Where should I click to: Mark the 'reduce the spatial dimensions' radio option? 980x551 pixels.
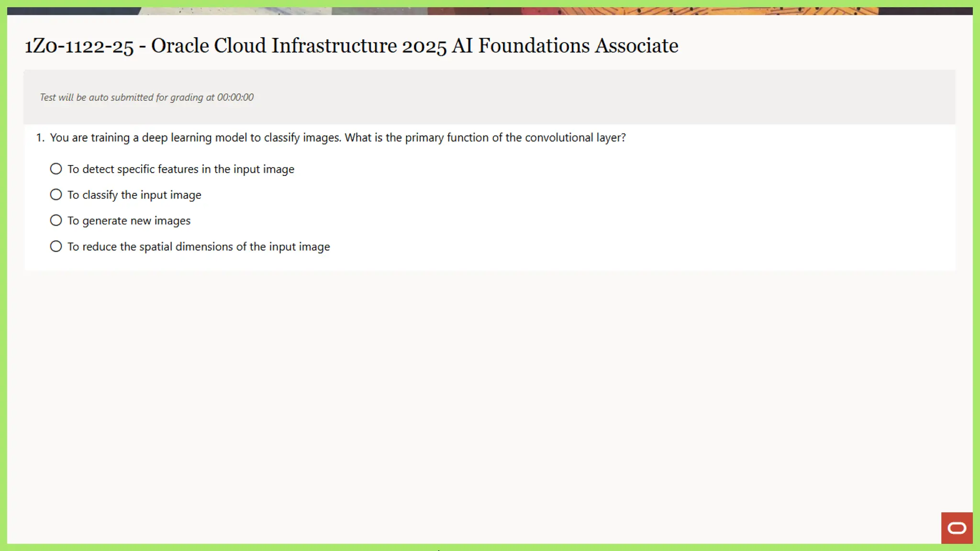[x=56, y=246]
